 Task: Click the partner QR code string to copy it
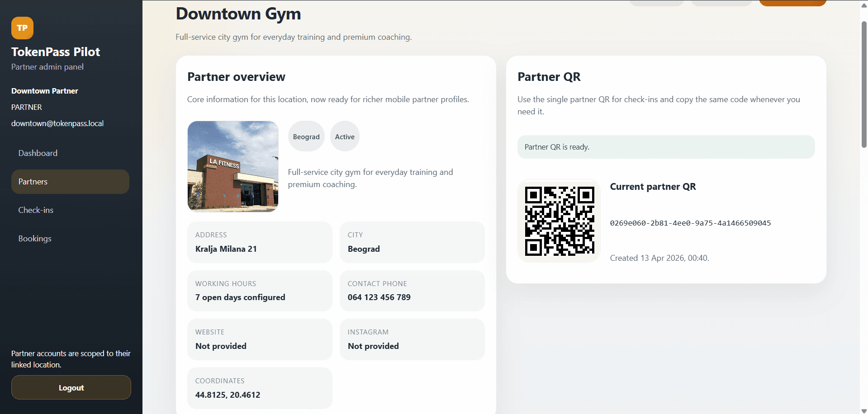pos(691,222)
